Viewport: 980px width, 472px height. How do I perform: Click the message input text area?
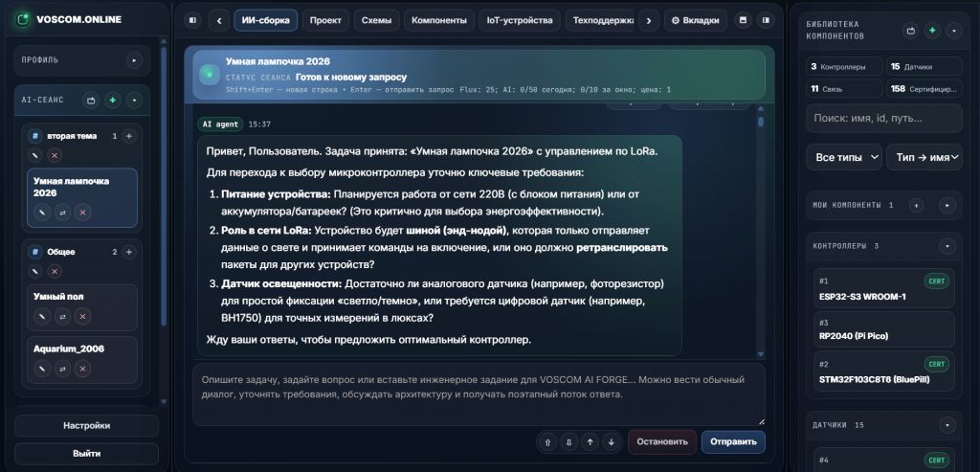tap(479, 395)
